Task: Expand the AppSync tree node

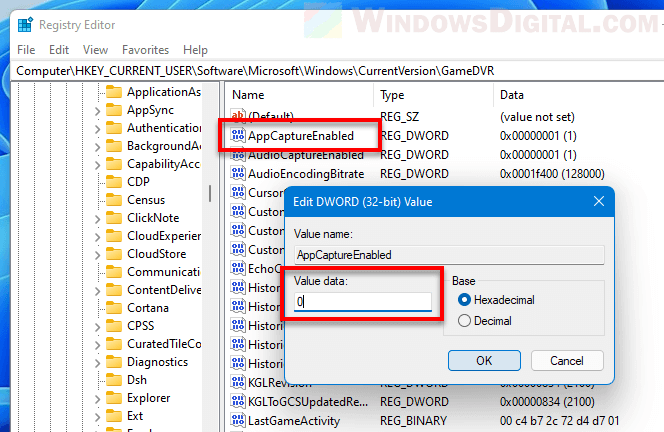Action: 97,111
